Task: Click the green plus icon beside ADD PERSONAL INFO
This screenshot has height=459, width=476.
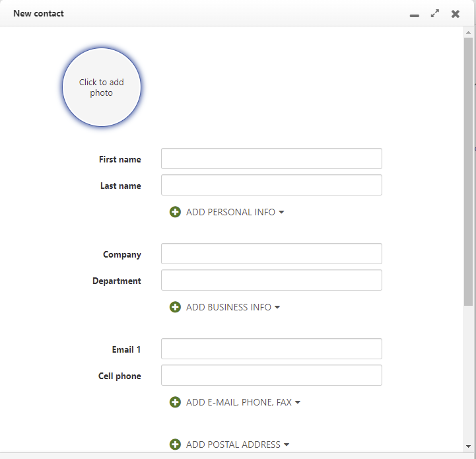Action: pos(175,212)
